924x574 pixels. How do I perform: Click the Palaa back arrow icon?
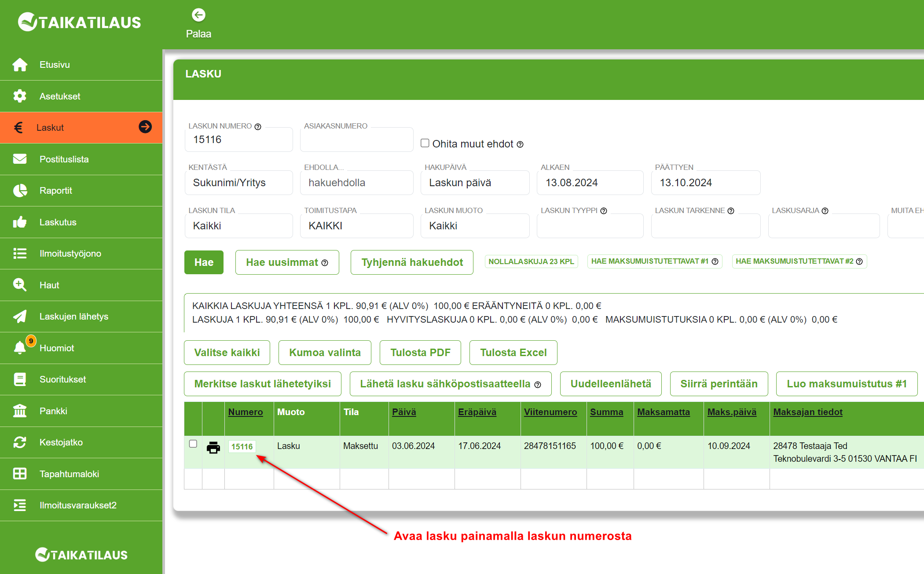[x=198, y=15]
